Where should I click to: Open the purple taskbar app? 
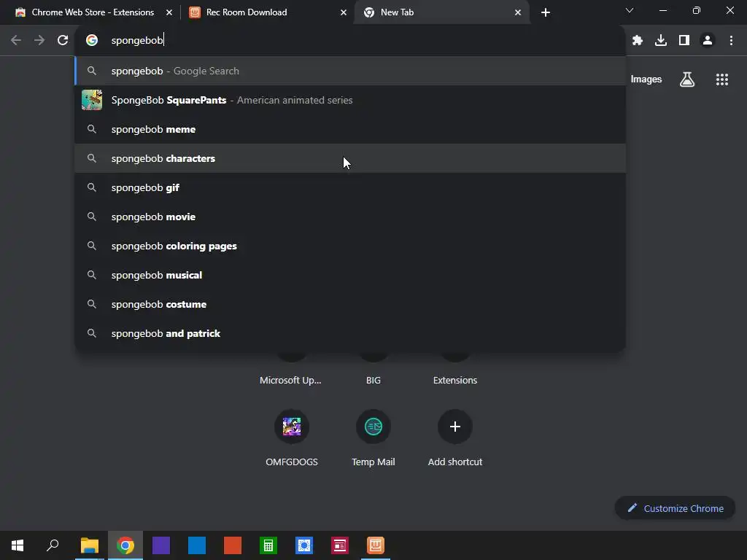click(x=161, y=545)
